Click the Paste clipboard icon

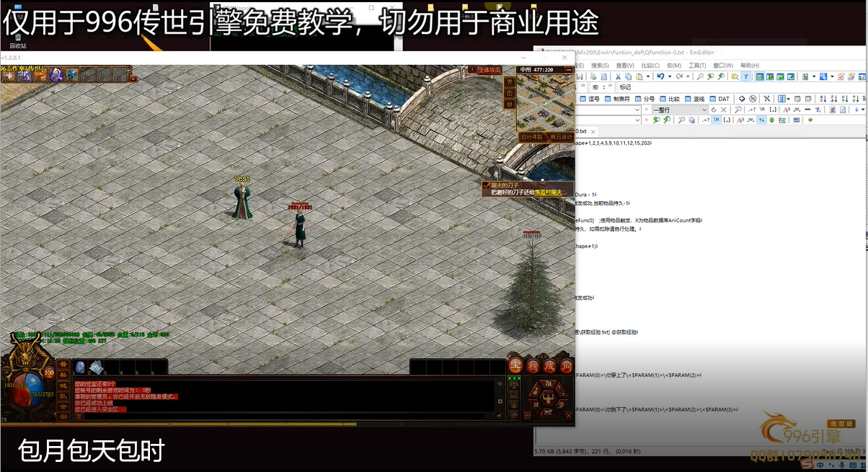(639, 76)
